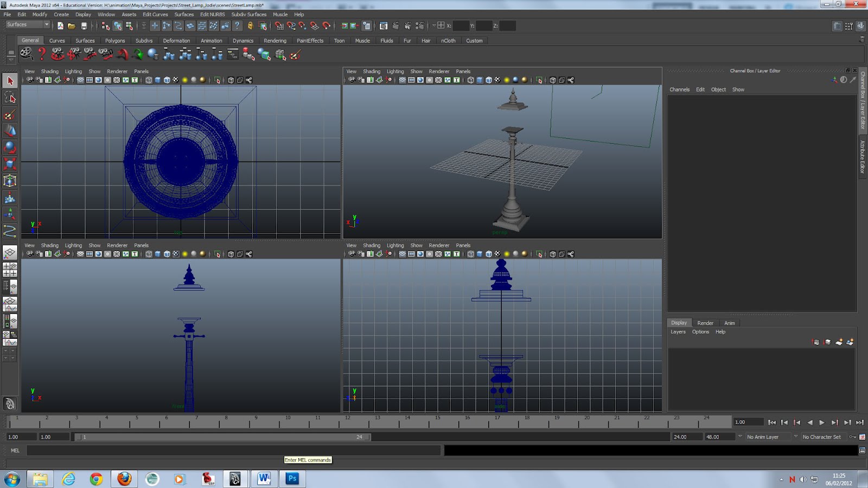
Task: Select the Move tool in the toolbox
Action: click(10, 130)
